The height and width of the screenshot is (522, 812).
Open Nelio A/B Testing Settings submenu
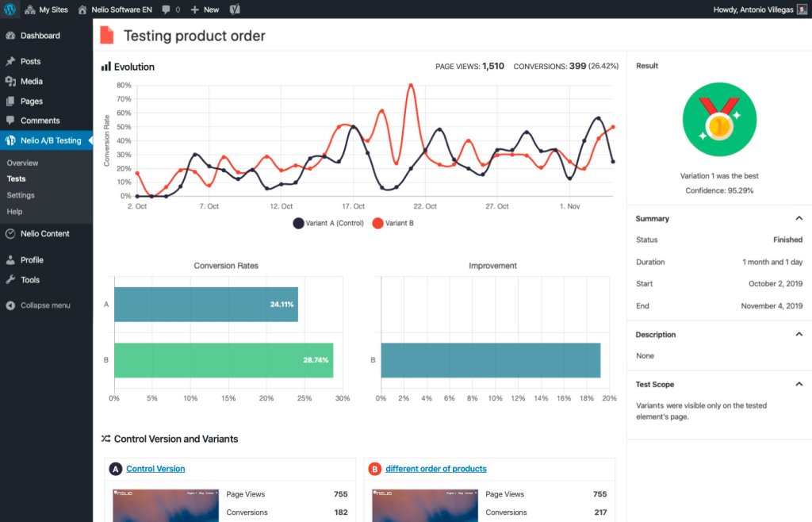[x=21, y=195]
